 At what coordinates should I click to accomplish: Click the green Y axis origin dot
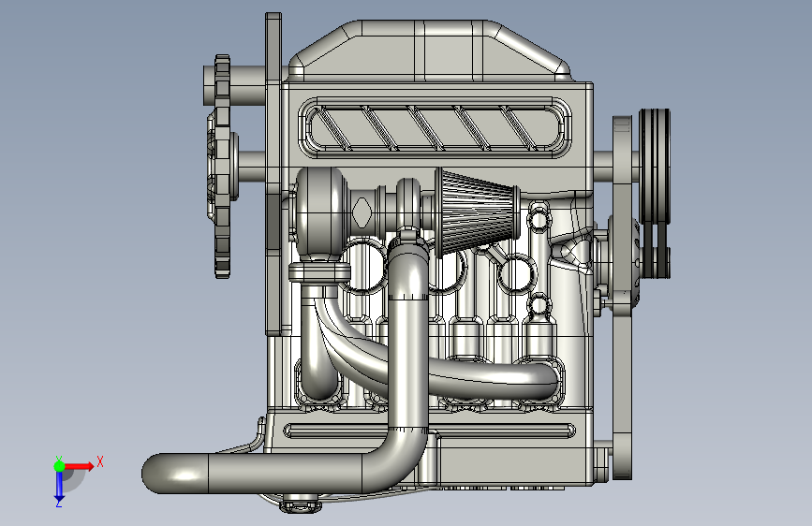tap(59, 466)
